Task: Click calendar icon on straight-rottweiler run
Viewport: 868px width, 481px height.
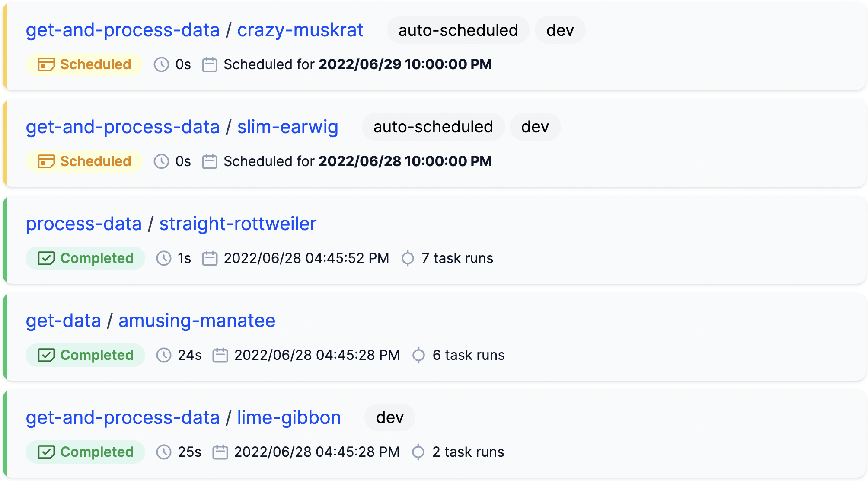Action: click(210, 258)
